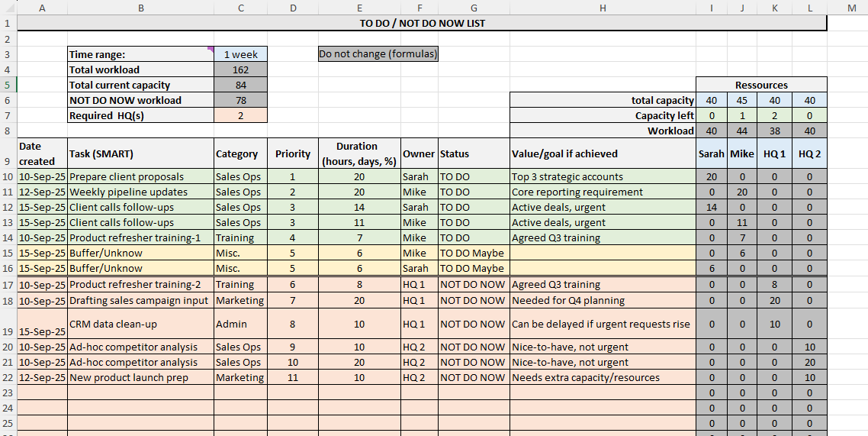Select the "Ressources" header cell

(x=761, y=85)
